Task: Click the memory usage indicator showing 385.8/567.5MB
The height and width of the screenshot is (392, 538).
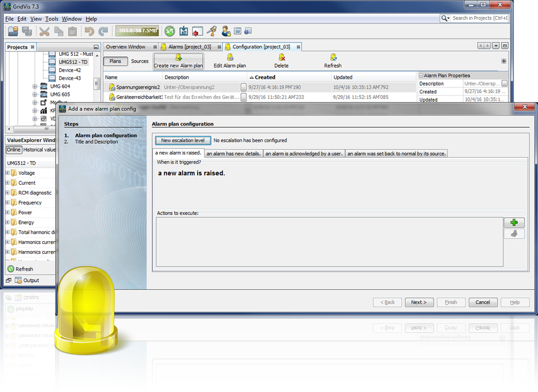Action: click(x=137, y=31)
